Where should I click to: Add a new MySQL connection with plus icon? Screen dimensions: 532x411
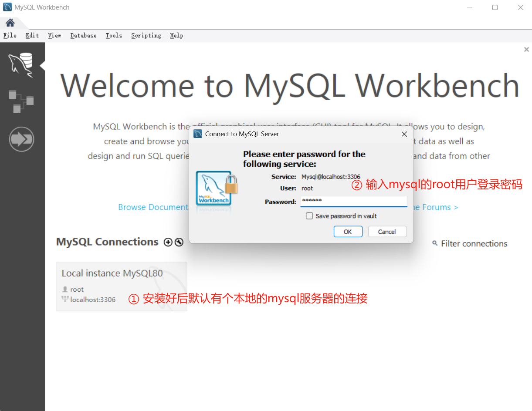(x=168, y=242)
